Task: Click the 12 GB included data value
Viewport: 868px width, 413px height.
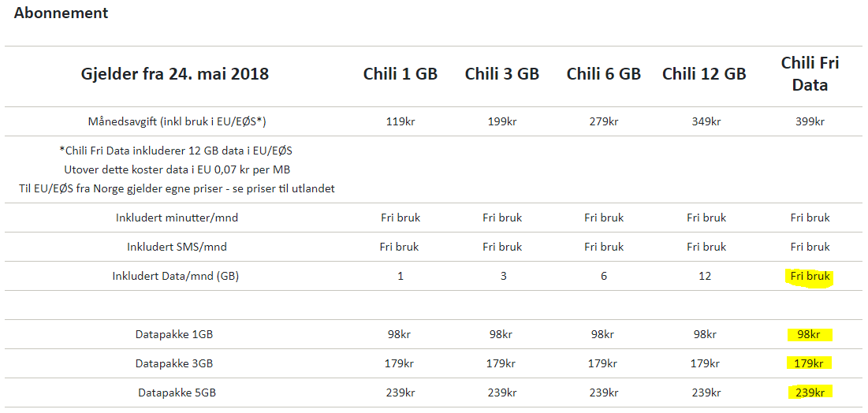Action: [x=704, y=277]
